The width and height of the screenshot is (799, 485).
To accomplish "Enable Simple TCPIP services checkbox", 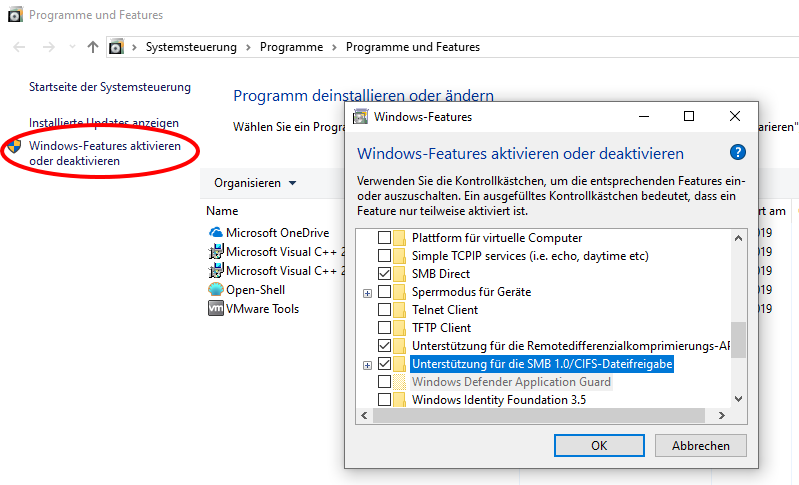I will coord(385,256).
